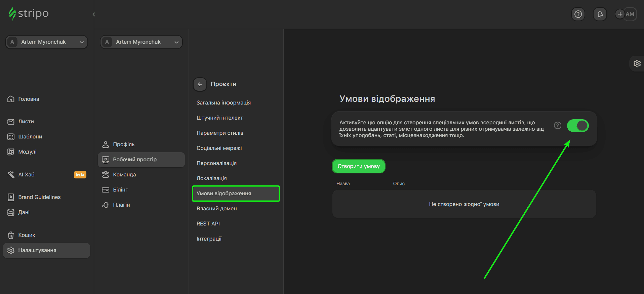644x294 pixels.
Task: Open Листи in the sidebar
Action: (x=26, y=122)
